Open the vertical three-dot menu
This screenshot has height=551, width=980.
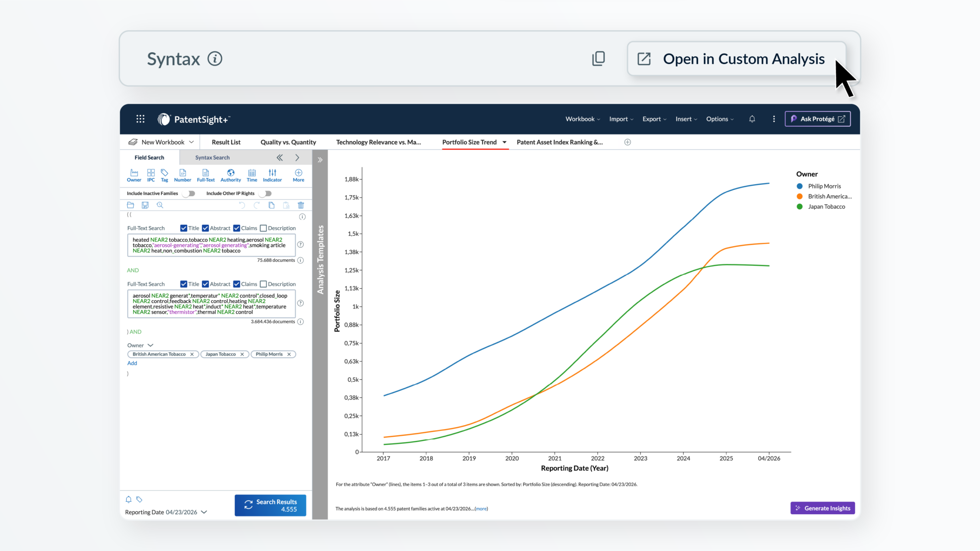point(774,119)
